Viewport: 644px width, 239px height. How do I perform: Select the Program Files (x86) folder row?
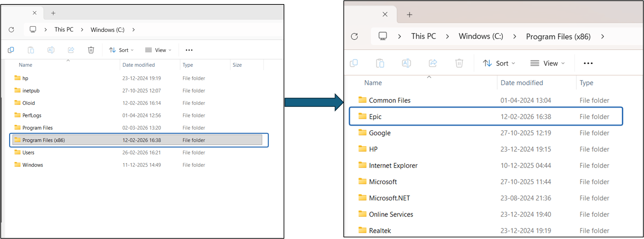[x=137, y=140]
